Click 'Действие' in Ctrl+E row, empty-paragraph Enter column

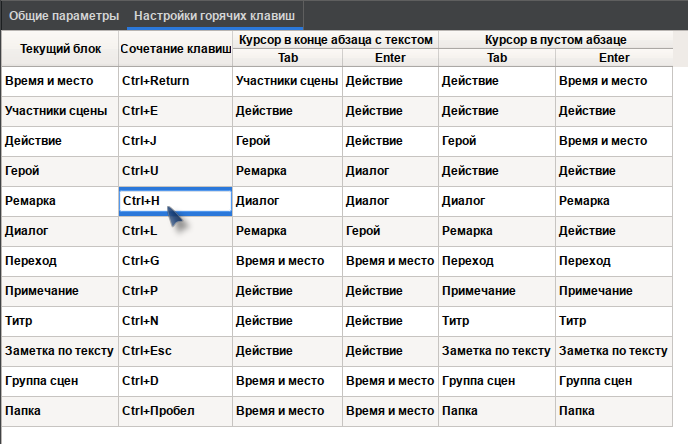click(614, 111)
